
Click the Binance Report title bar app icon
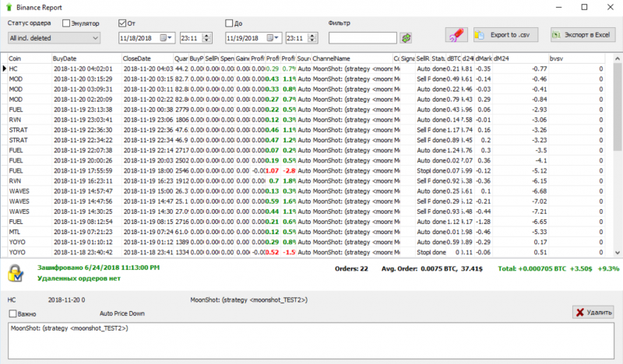(9, 7)
